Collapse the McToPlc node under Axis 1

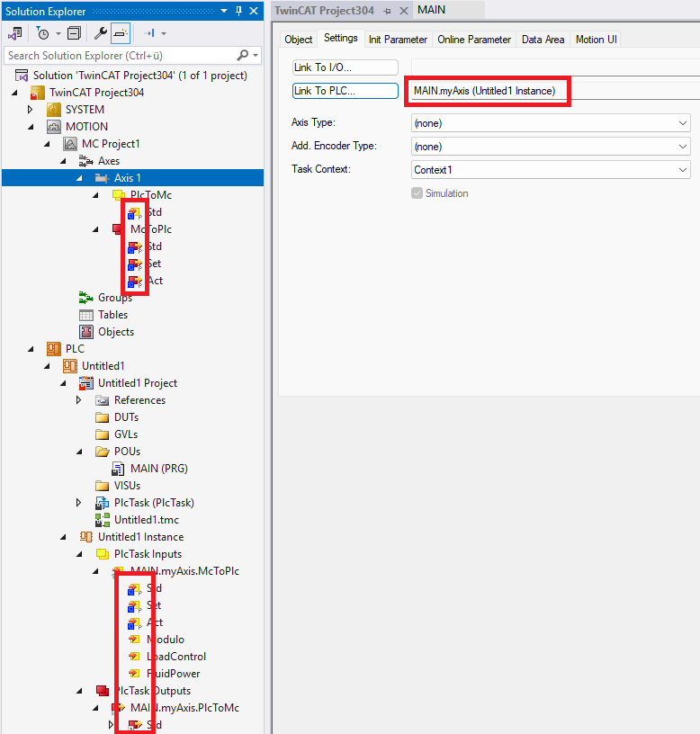95,229
